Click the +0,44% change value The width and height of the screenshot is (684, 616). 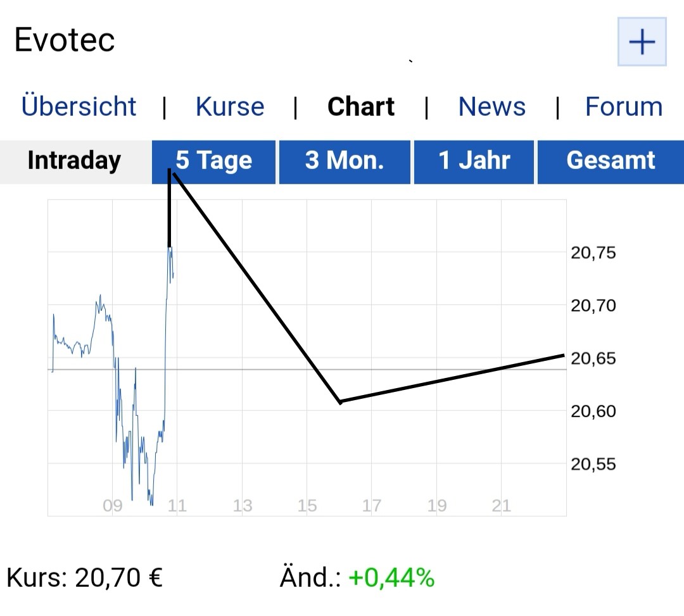tap(391, 577)
